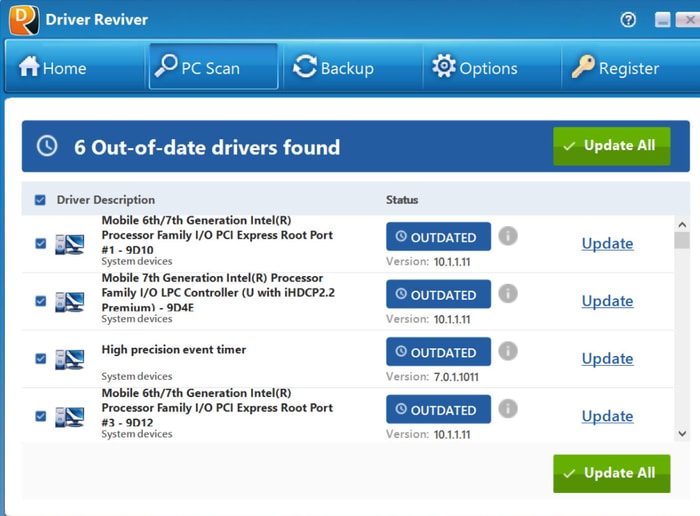Click the PC Scan magnifier icon
This screenshot has height=516, width=700.
click(166, 67)
